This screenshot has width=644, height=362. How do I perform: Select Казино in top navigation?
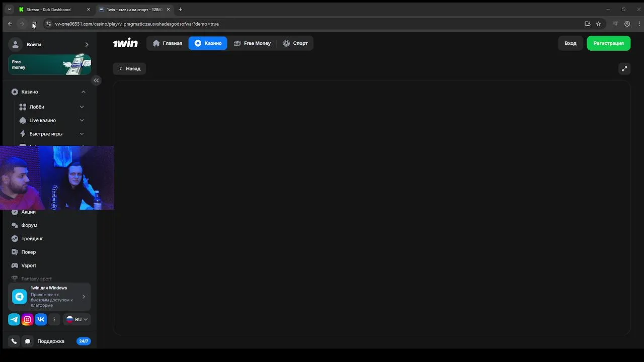pyautogui.click(x=208, y=43)
